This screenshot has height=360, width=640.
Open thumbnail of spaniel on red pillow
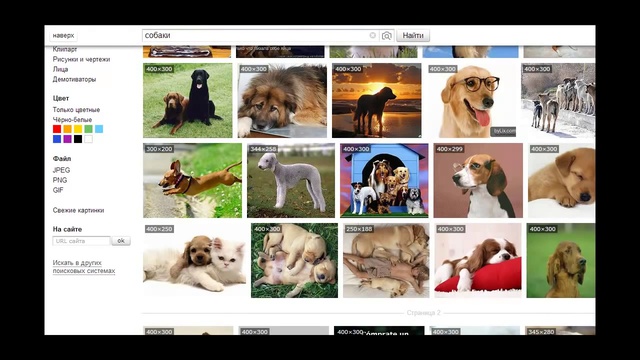click(478, 260)
